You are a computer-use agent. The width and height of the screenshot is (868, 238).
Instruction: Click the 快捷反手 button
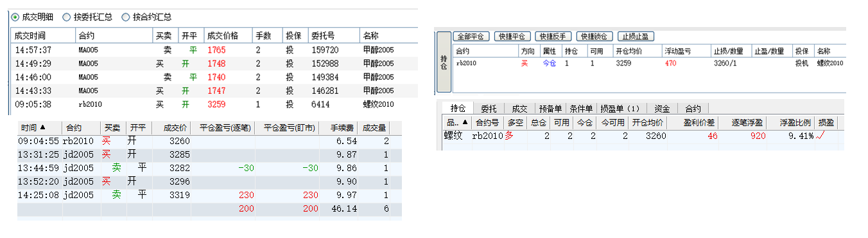tap(553, 37)
